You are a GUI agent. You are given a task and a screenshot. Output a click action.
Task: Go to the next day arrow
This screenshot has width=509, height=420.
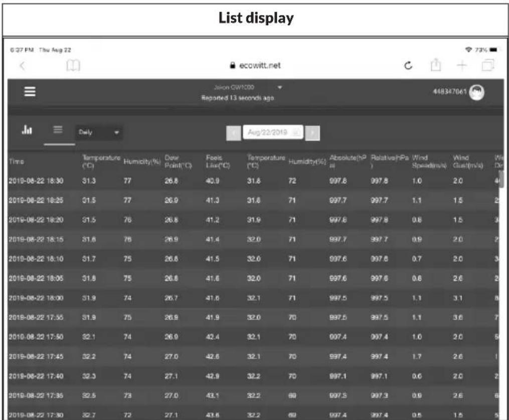coord(312,133)
